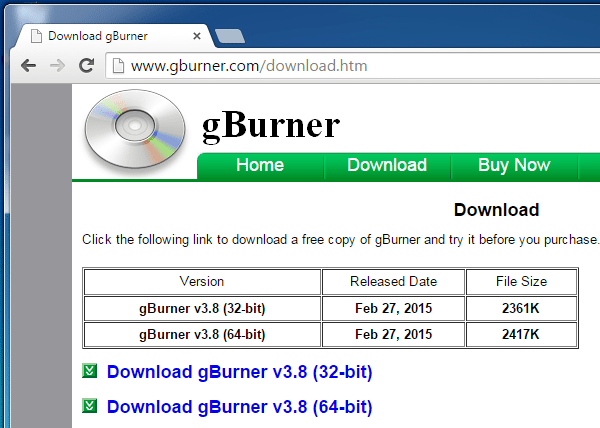Viewport: 600px width, 428px height.
Task: Click the Released Date column header
Action: click(393, 282)
